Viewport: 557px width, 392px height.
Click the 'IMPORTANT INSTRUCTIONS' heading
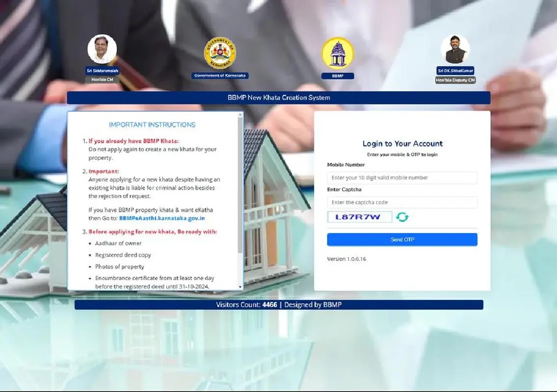[152, 124]
